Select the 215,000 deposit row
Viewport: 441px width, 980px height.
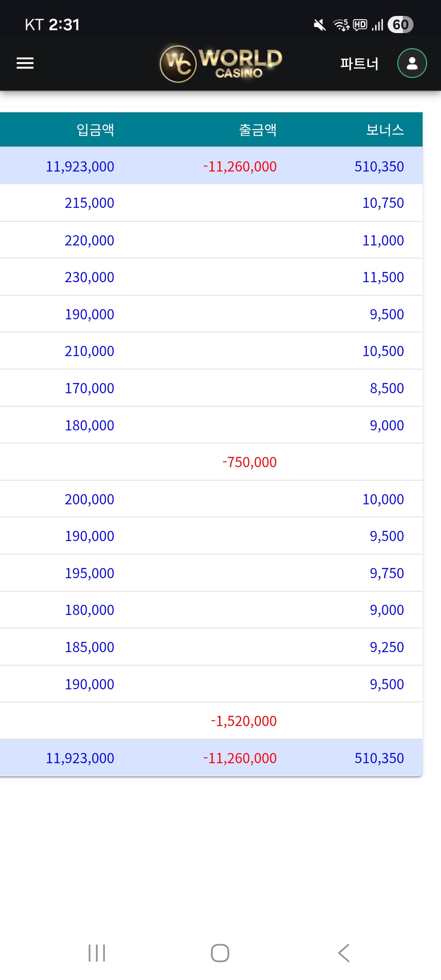pyautogui.click(x=89, y=203)
